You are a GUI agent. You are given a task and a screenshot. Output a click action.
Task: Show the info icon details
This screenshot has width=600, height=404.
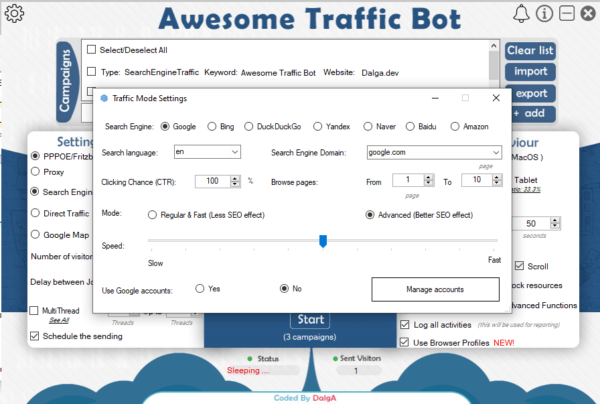tap(544, 14)
